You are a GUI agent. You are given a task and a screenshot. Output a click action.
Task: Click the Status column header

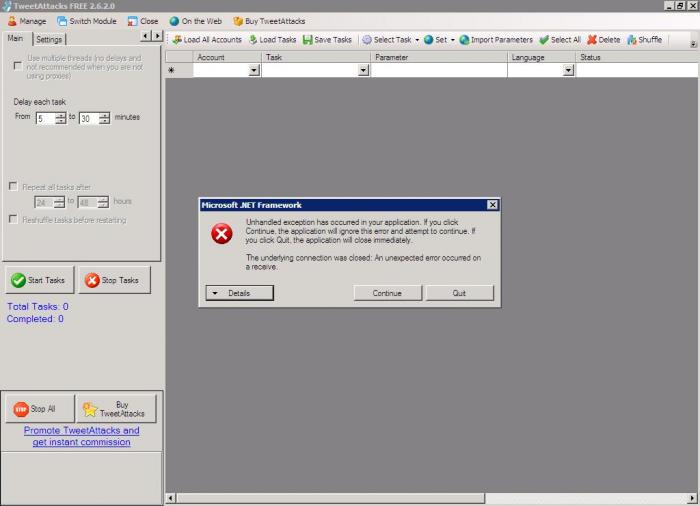tap(637, 57)
